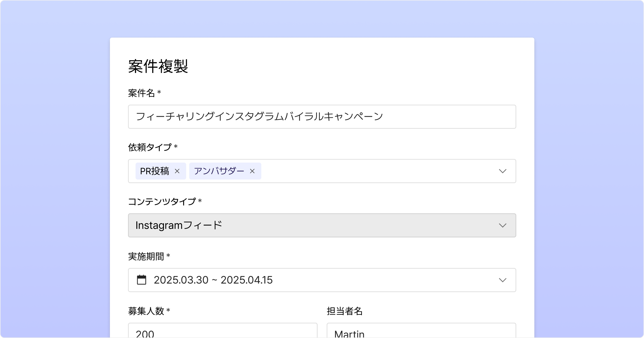Open the 2025.03.30 ~ 2025.04.15 date range

[x=213, y=280]
